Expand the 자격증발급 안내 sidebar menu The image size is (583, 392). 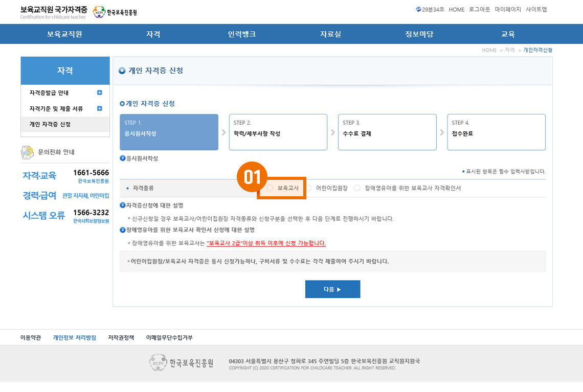(99, 93)
